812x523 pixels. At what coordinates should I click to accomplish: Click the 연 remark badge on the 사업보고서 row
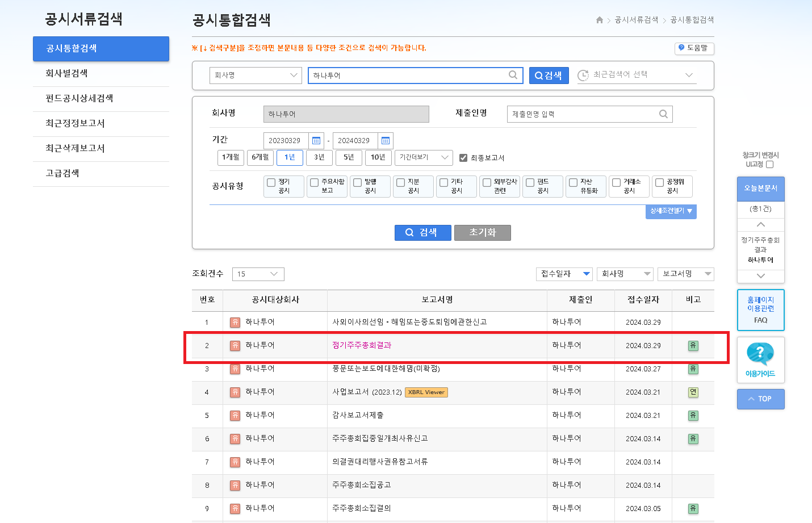(693, 392)
